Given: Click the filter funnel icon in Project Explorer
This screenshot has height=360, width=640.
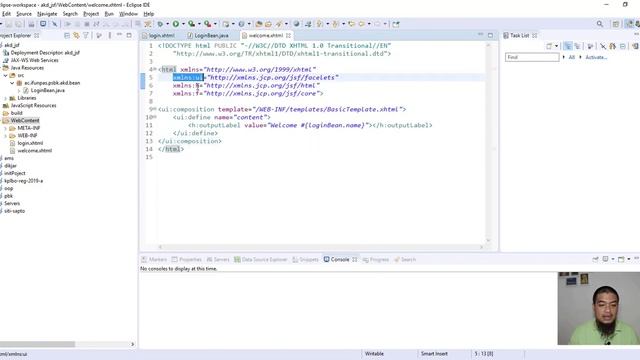Looking at the screenshot, I should (x=86, y=36).
